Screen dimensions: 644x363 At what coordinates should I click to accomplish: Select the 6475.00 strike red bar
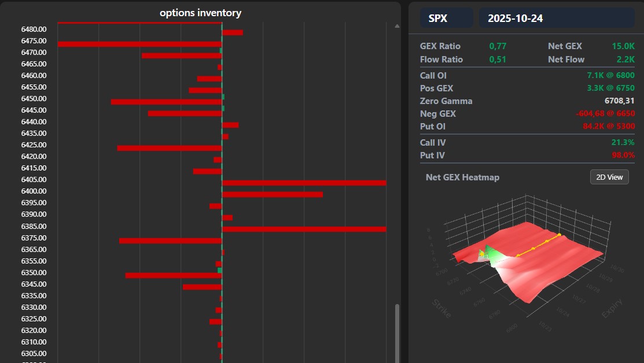click(139, 44)
